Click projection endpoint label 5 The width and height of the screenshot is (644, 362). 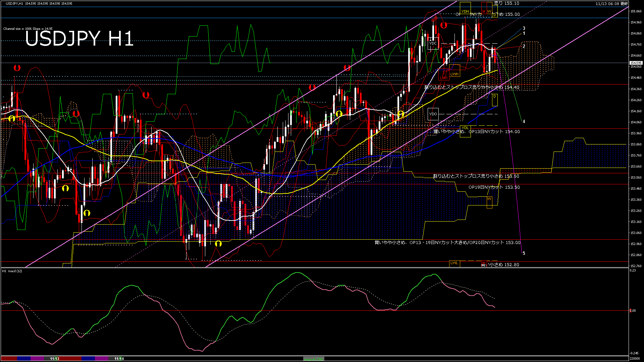(524, 253)
